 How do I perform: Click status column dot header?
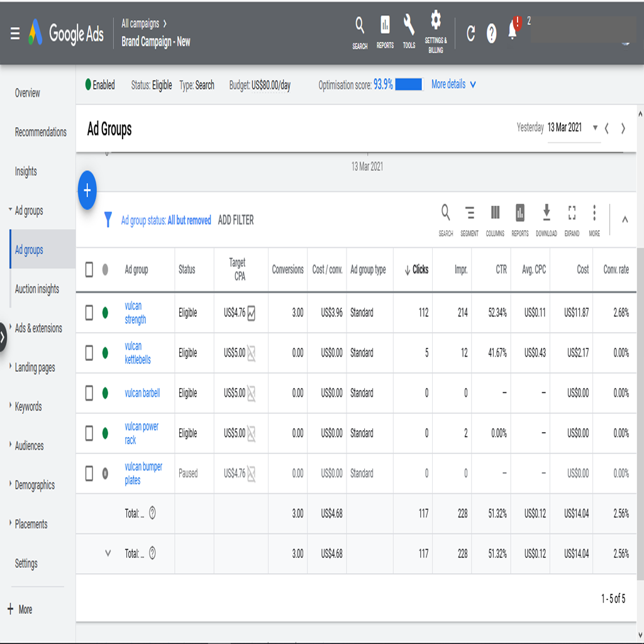tap(105, 269)
